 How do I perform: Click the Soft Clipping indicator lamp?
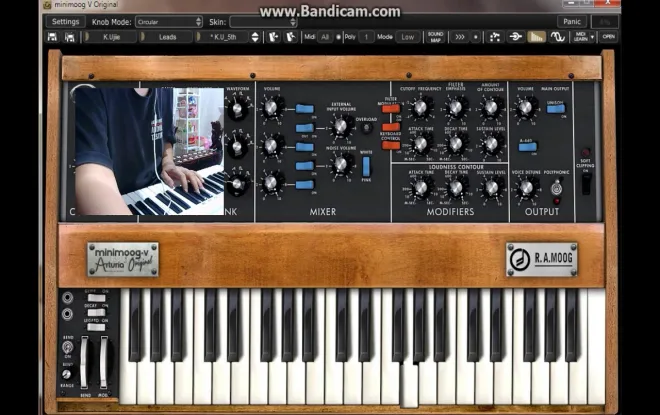click(585, 152)
